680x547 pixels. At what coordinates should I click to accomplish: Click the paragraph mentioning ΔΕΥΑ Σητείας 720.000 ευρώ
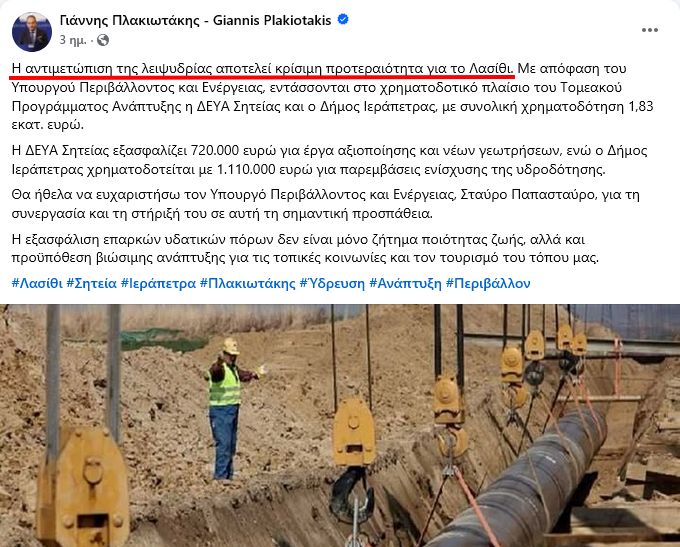click(x=330, y=160)
